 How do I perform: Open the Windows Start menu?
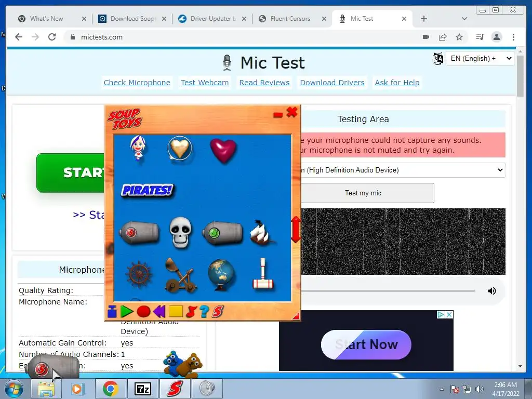[14, 389]
